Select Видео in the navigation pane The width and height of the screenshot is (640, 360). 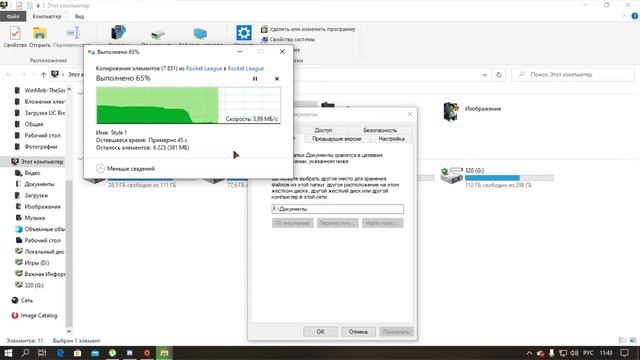point(28,173)
